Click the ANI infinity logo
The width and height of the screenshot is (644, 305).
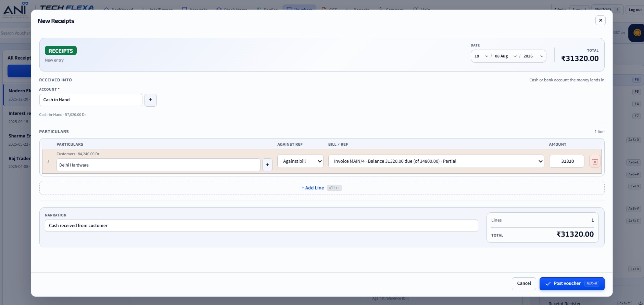[x=16, y=9]
